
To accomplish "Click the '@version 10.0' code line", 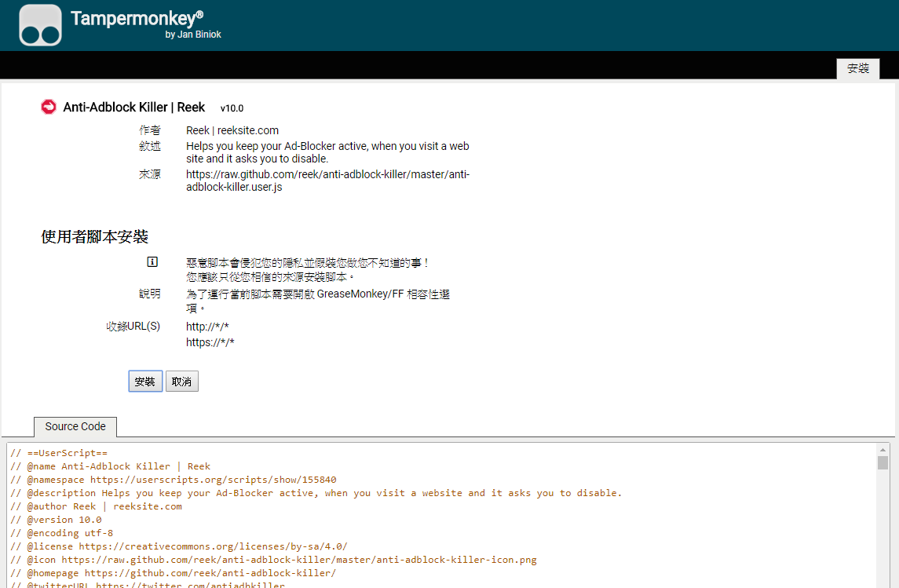I will coord(56,519).
